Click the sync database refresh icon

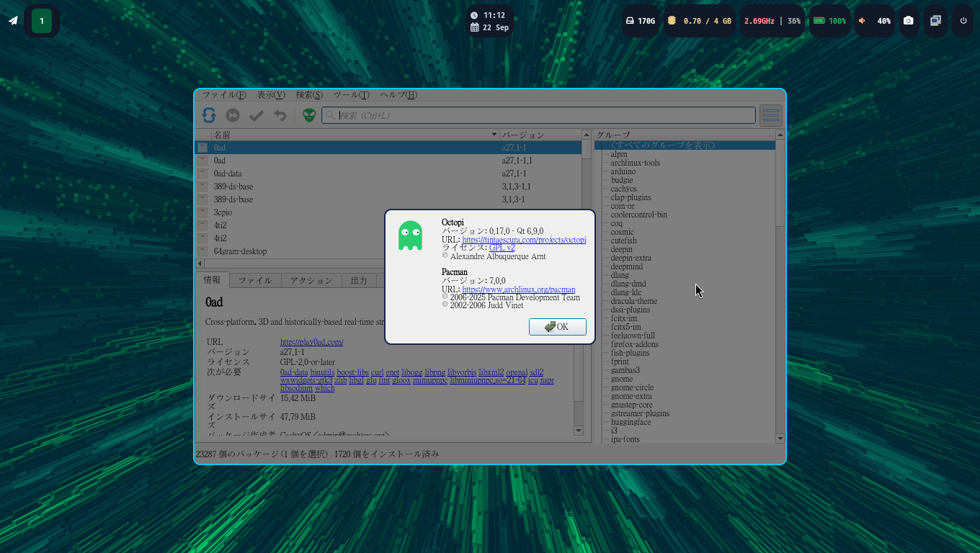[209, 115]
